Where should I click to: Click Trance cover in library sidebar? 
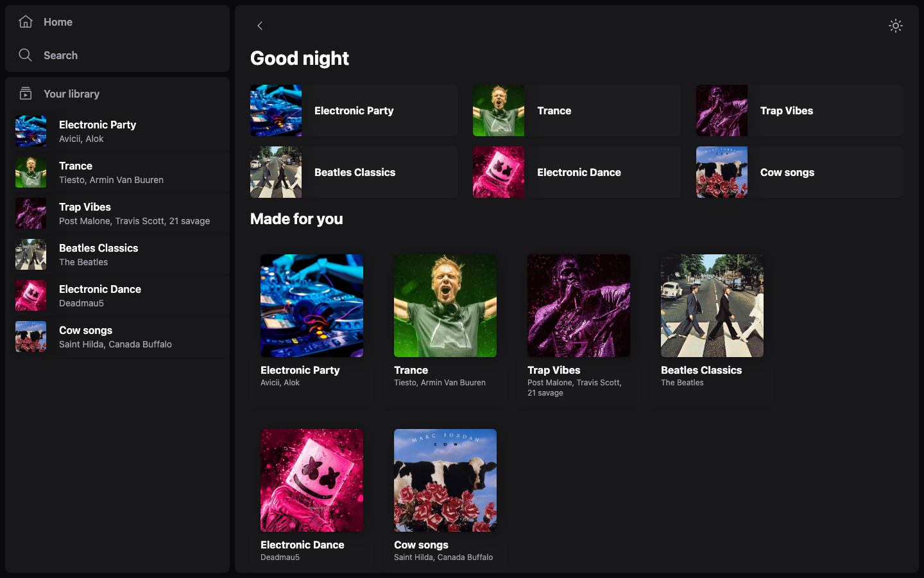pyautogui.click(x=31, y=172)
